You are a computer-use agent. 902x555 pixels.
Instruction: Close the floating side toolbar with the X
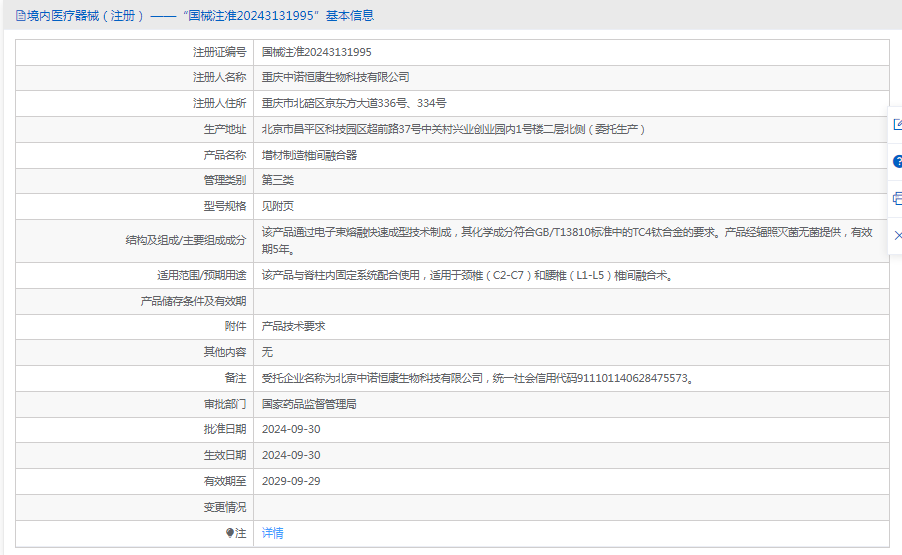pos(898,235)
